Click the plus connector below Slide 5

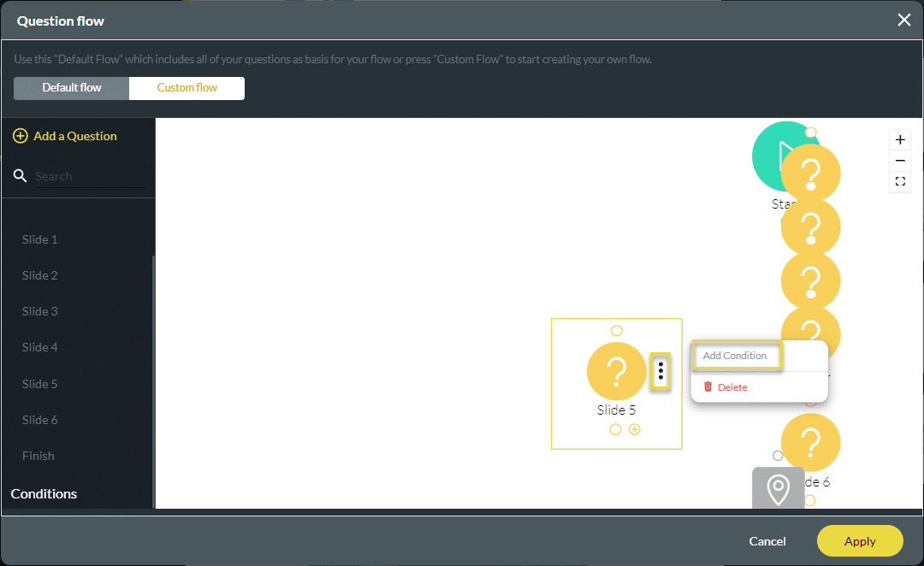pos(634,429)
